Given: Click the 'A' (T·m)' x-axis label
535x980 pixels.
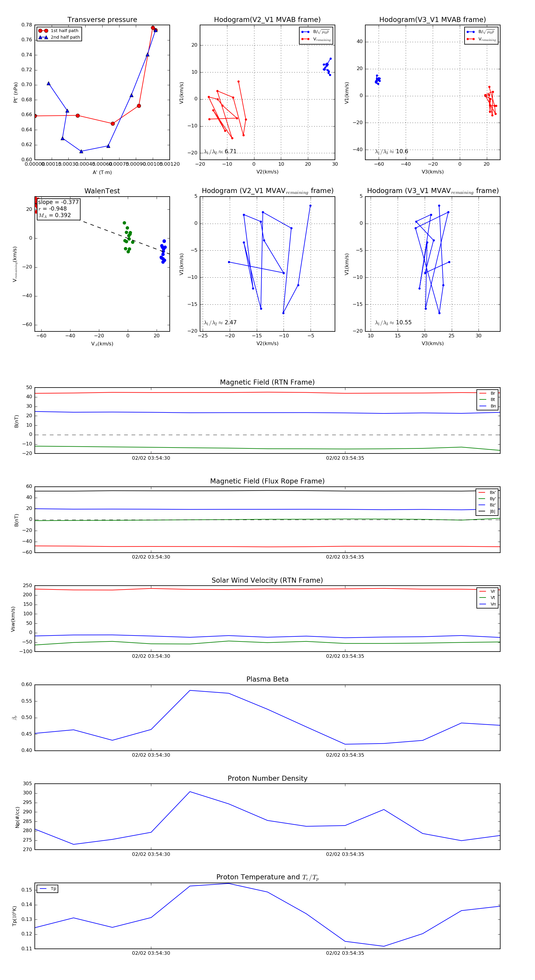Looking at the screenshot, I should point(102,172).
